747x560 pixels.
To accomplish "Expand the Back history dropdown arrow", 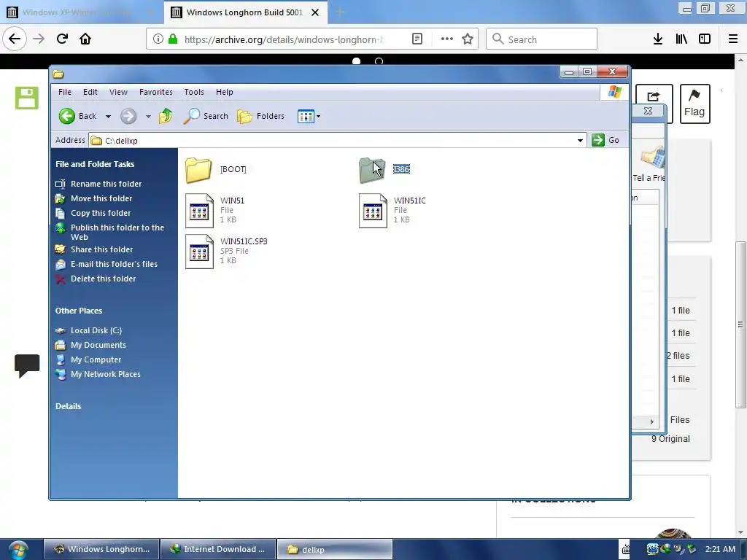I will (x=108, y=116).
